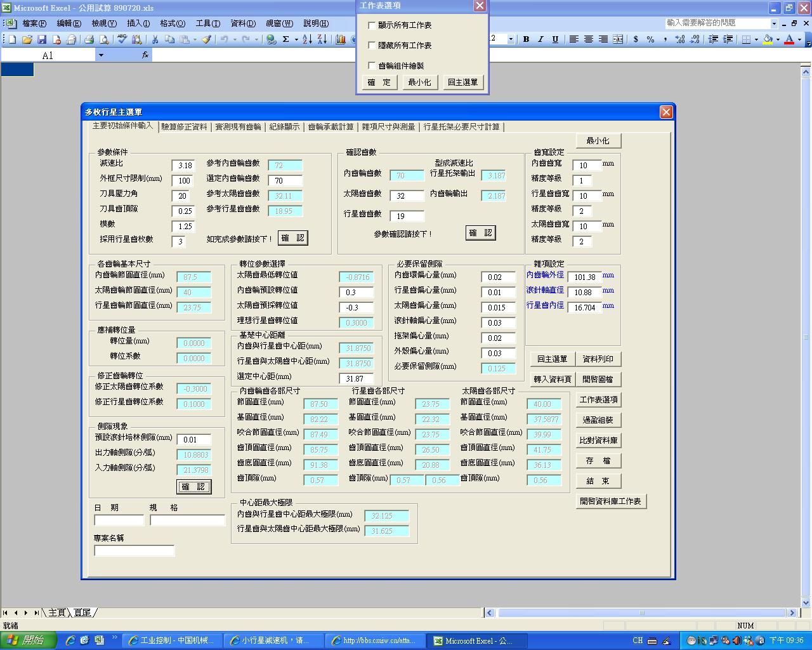This screenshot has height=650, width=812.
Task: Click the Print icon in toolbar
Action: pyautogui.click(x=89, y=39)
